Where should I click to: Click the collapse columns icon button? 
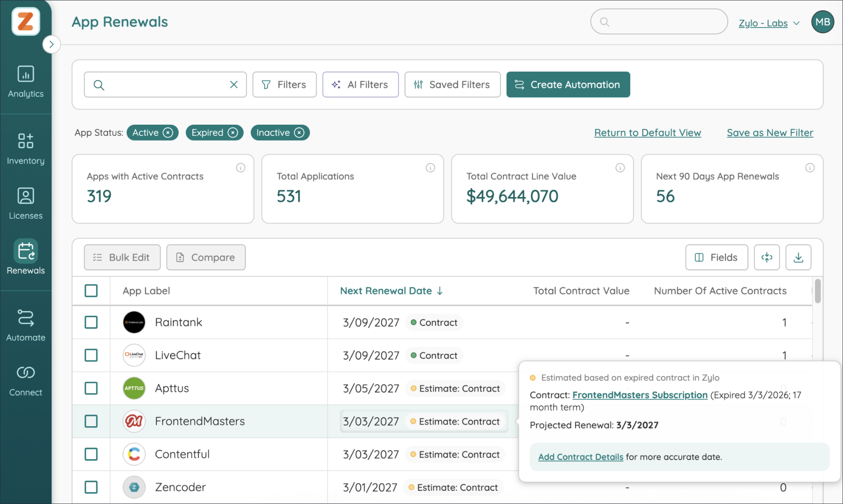click(x=767, y=257)
